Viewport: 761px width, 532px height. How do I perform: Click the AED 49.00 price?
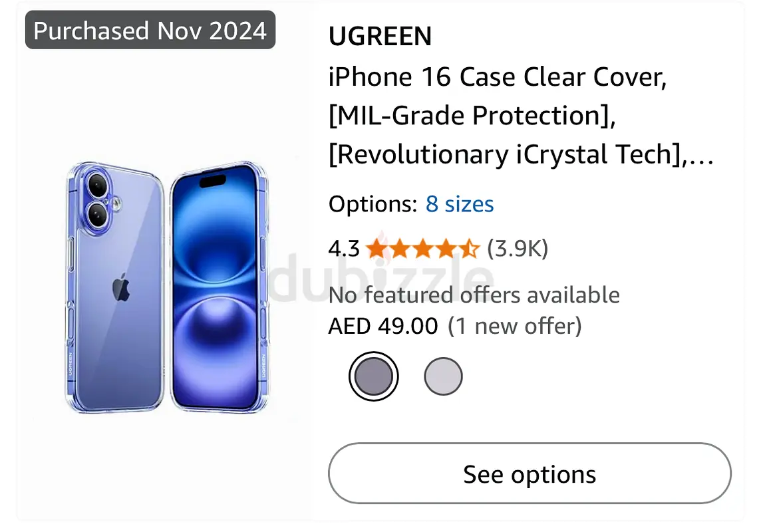click(x=383, y=326)
